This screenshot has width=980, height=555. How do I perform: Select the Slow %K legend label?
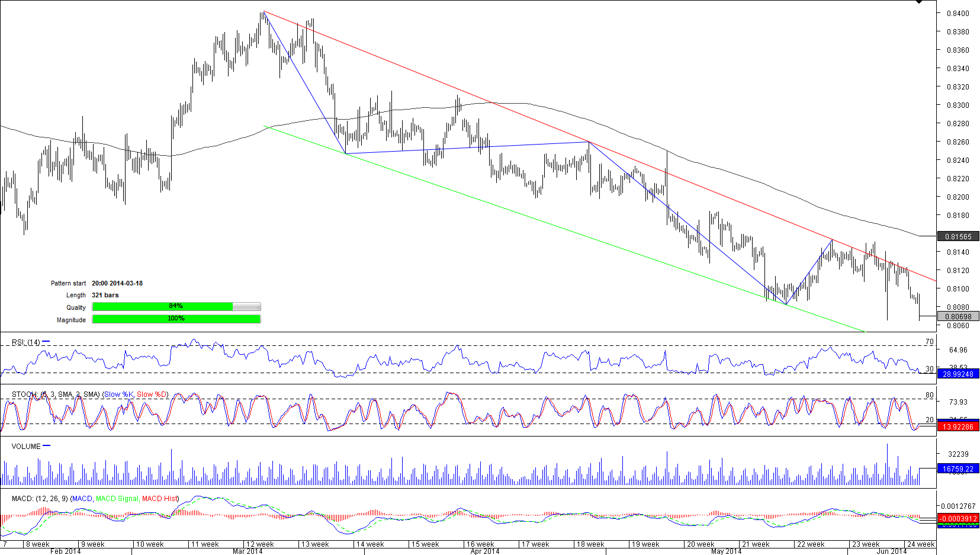click(118, 394)
